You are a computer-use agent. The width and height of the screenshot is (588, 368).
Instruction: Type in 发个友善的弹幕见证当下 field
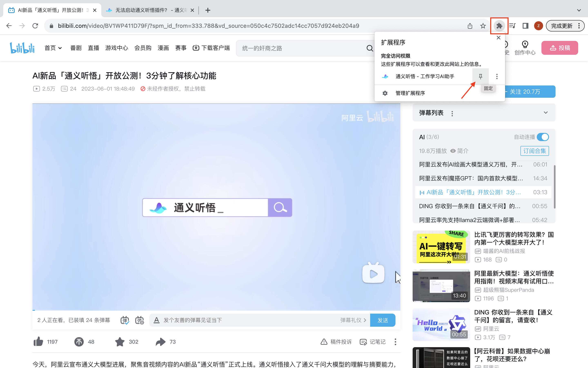tap(250, 320)
